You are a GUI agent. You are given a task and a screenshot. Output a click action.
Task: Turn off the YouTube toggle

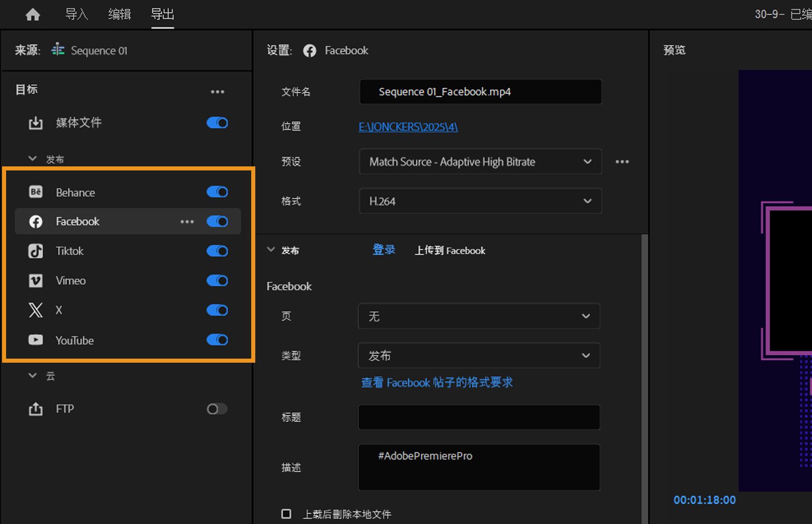(217, 340)
